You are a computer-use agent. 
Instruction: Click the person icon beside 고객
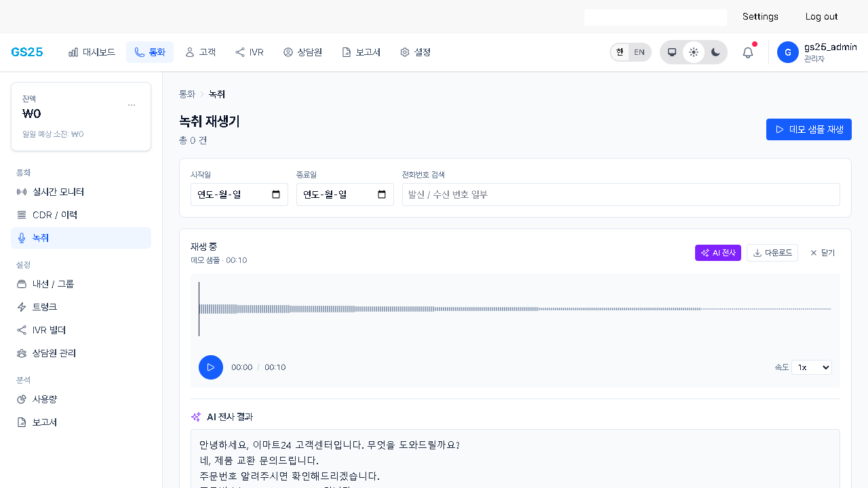pos(190,52)
